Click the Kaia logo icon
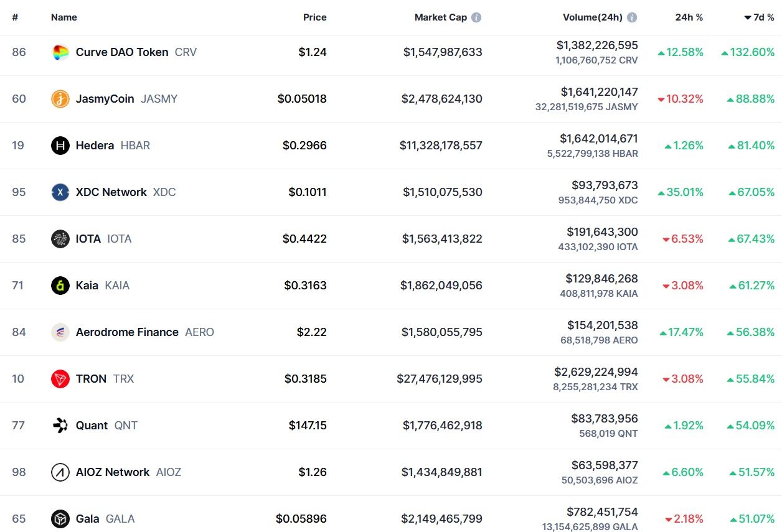This screenshot has width=782, height=532. coord(60,286)
